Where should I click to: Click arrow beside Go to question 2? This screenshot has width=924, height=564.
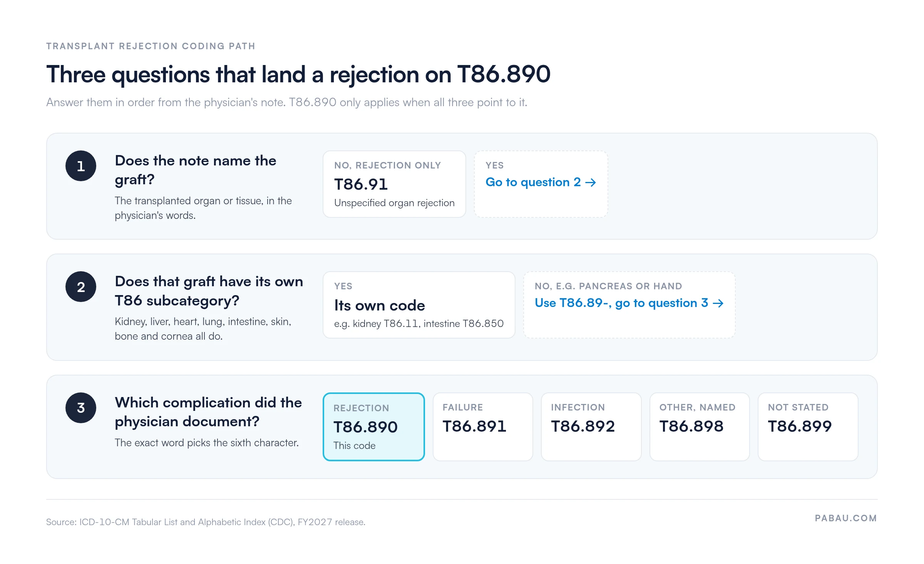click(x=591, y=182)
